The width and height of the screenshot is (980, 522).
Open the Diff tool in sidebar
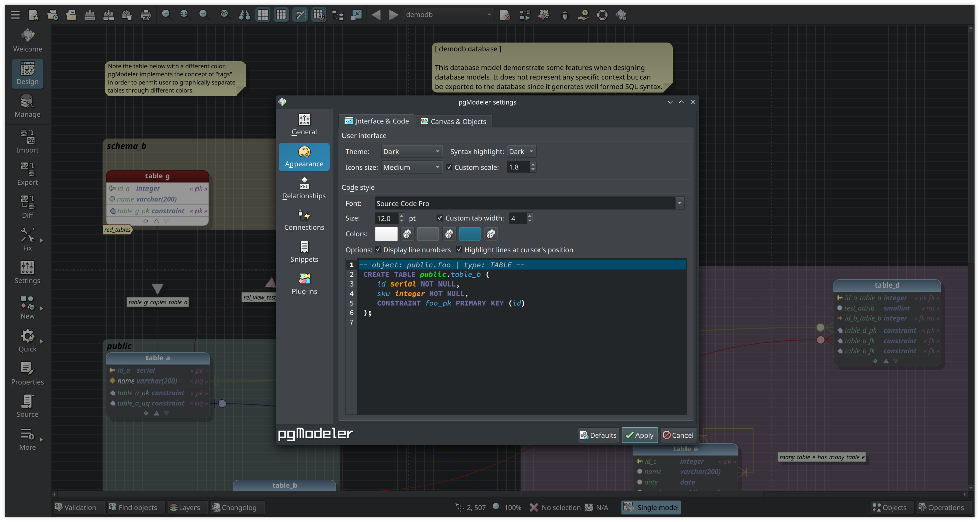pos(28,207)
